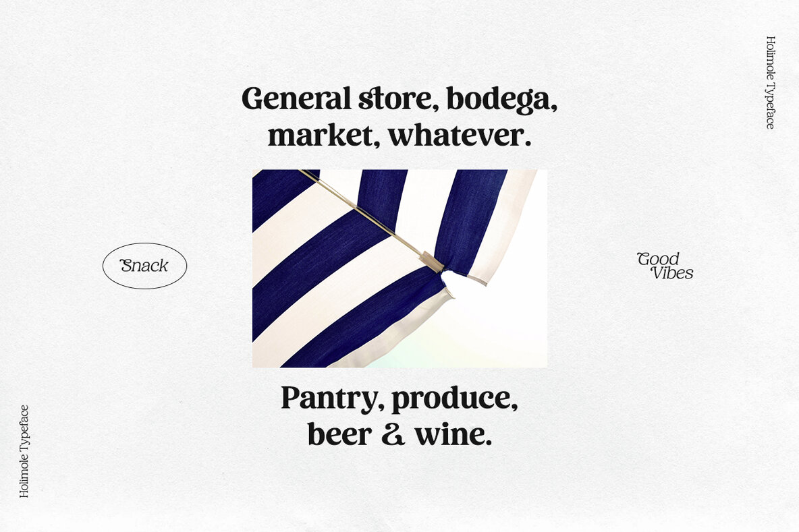This screenshot has height=532, width=799.
Task: Click the vertical Holimole Typeface label at bottom left
Action: tap(24, 451)
